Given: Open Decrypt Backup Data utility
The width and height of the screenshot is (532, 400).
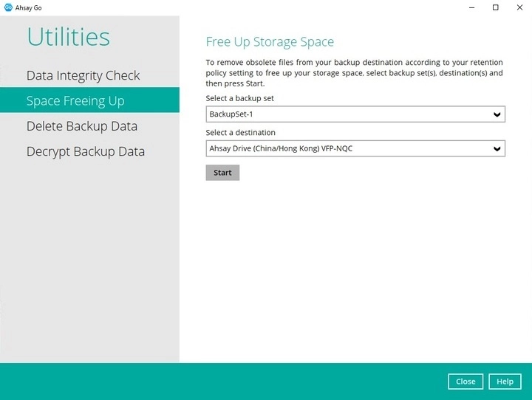Looking at the screenshot, I should 86,151.
